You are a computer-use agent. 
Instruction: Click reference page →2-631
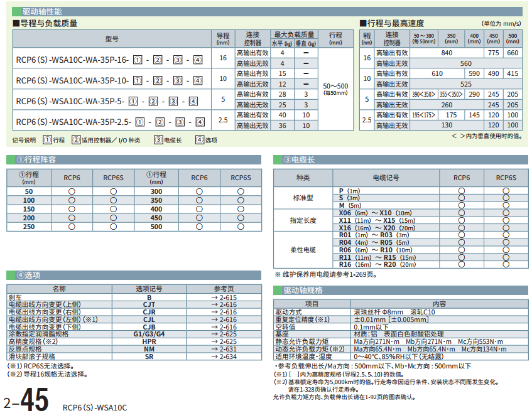coord(224,349)
